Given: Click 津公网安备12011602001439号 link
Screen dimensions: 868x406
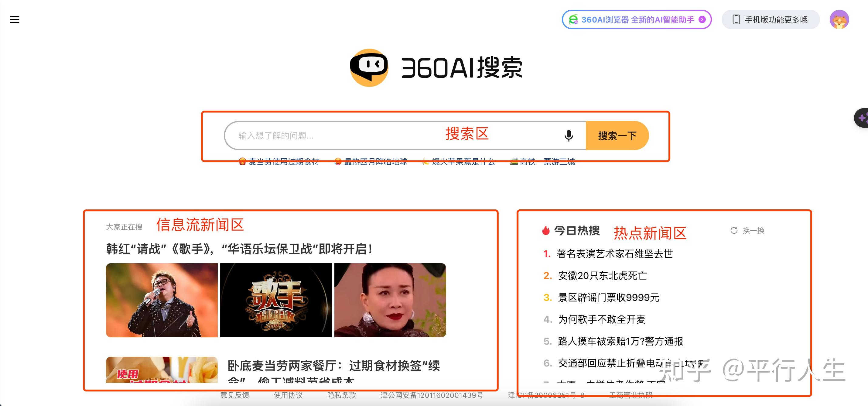Looking at the screenshot, I should (x=432, y=395).
